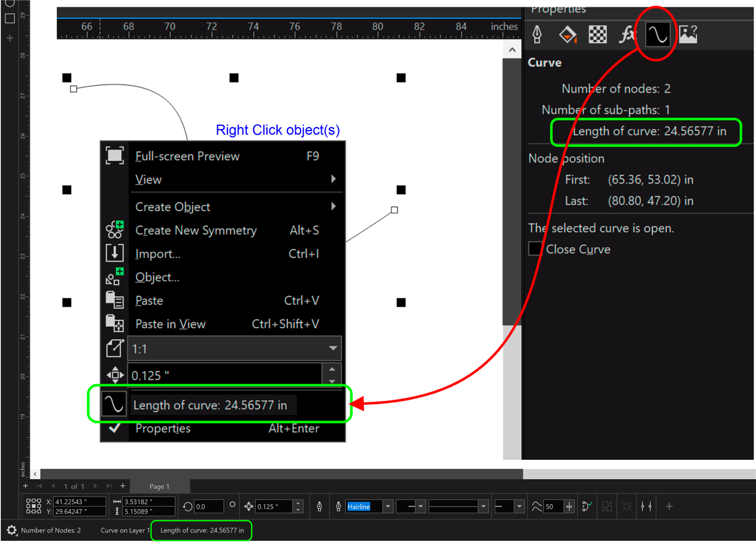Click the curve icon beside Length of curve
The height and width of the screenshot is (545, 756).
[x=114, y=404]
